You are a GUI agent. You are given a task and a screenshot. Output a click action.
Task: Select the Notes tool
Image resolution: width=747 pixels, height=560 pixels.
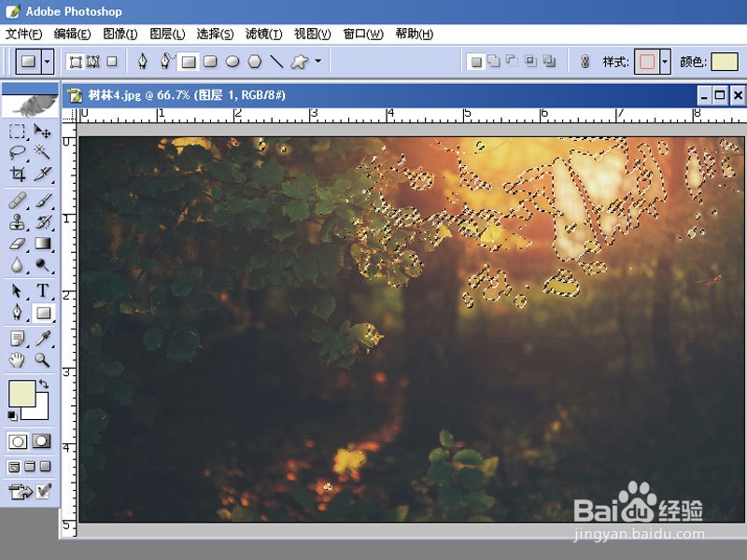(17, 339)
